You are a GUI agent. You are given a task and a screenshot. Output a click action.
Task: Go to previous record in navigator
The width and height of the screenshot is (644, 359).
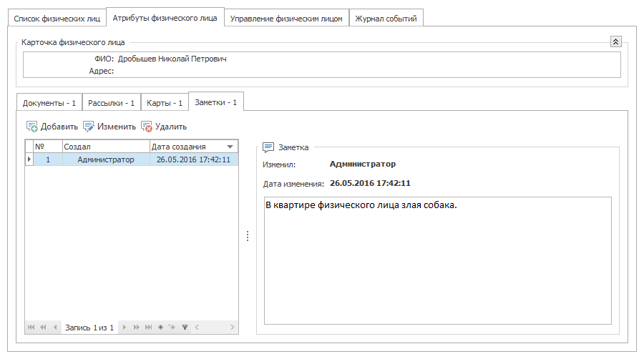click(55, 327)
